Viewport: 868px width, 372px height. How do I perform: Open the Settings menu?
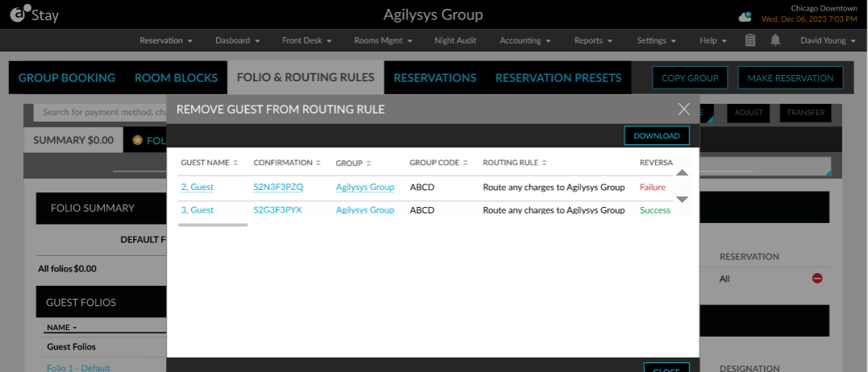pos(656,40)
